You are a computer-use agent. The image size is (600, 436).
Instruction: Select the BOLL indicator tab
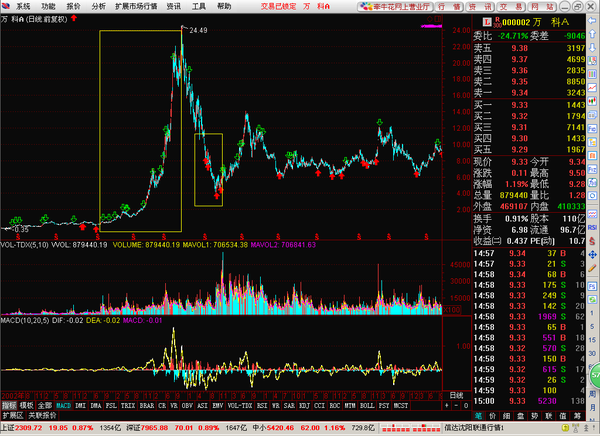[x=367, y=405]
